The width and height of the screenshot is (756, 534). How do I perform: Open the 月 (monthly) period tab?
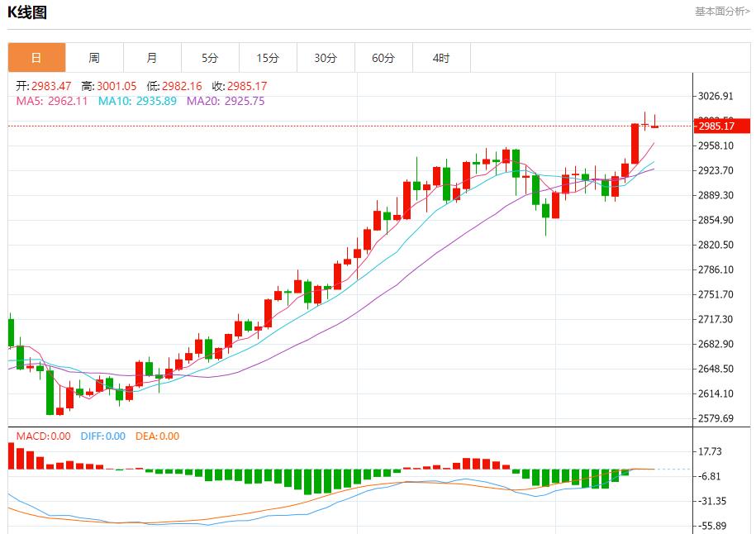152,58
